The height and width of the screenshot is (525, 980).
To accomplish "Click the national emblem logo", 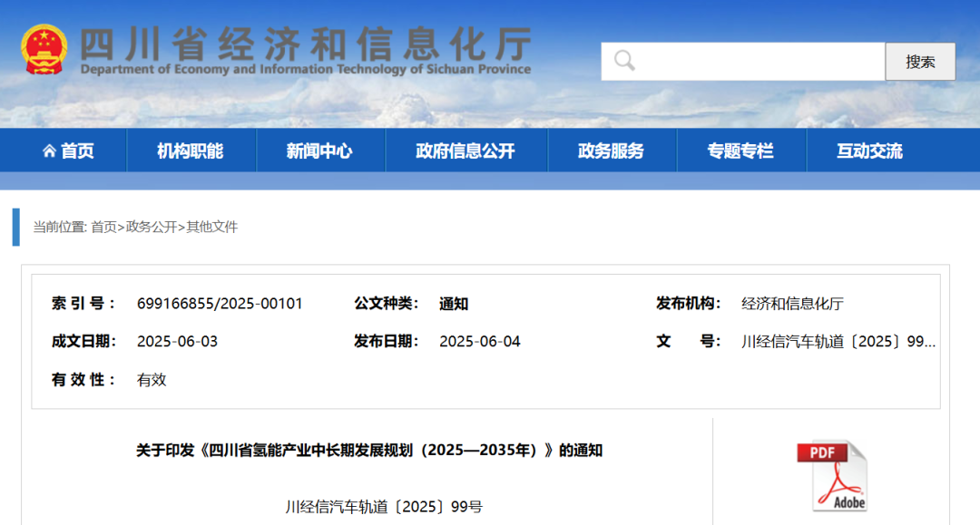I will pyautogui.click(x=44, y=49).
